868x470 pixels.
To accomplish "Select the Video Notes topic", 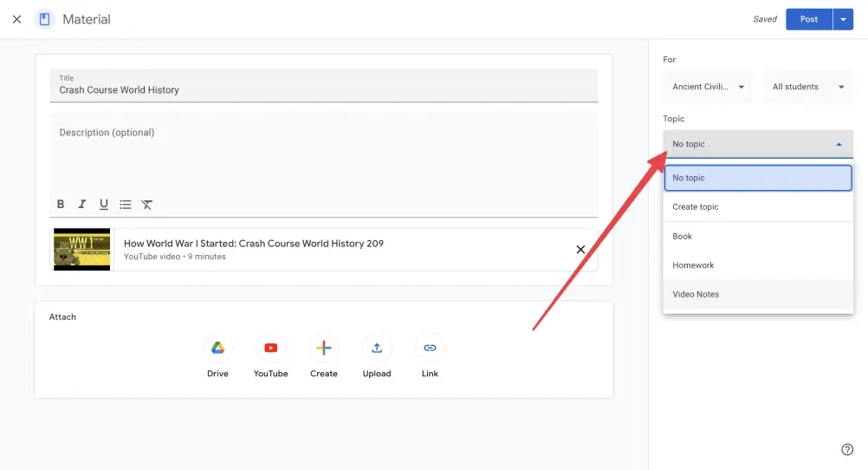I will pos(758,294).
